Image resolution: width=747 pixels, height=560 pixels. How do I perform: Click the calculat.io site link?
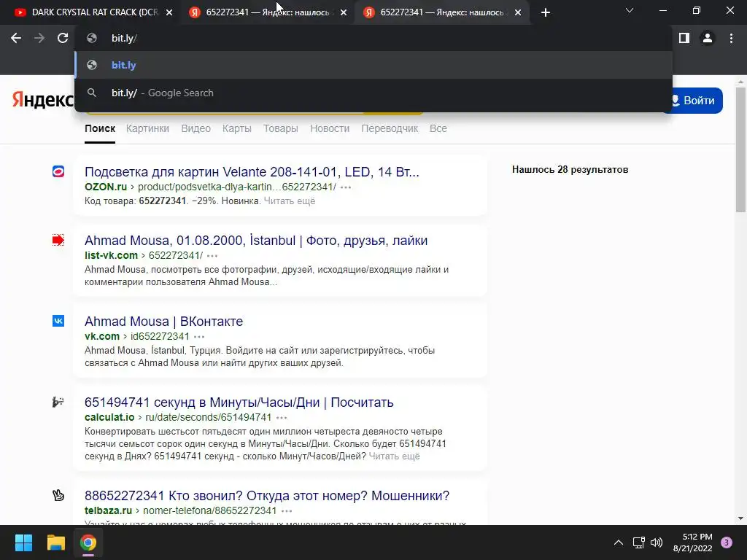pyautogui.click(x=109, y=417)
